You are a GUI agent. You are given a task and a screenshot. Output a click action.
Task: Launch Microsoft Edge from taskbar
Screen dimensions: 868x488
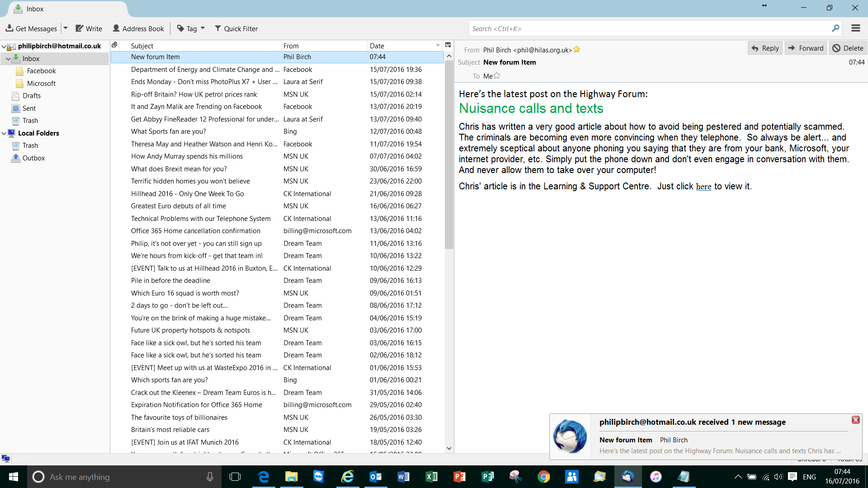[263, 477]
